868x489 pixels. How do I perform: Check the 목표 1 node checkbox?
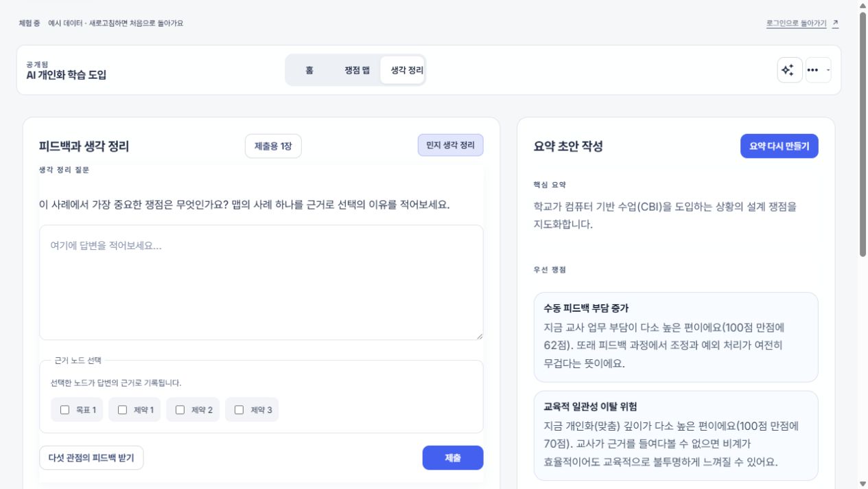[x=65, y=410]
